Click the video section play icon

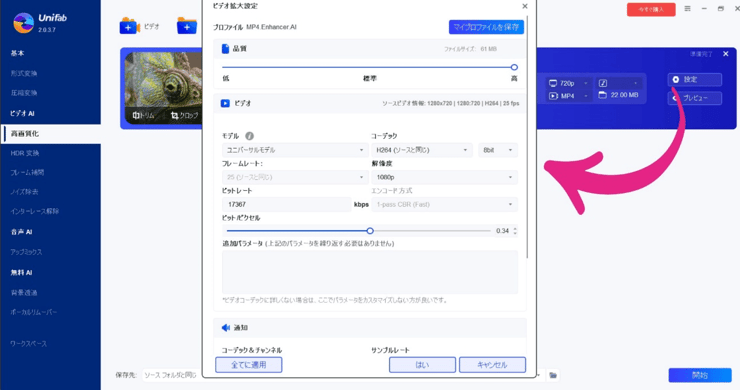[225, 103]
